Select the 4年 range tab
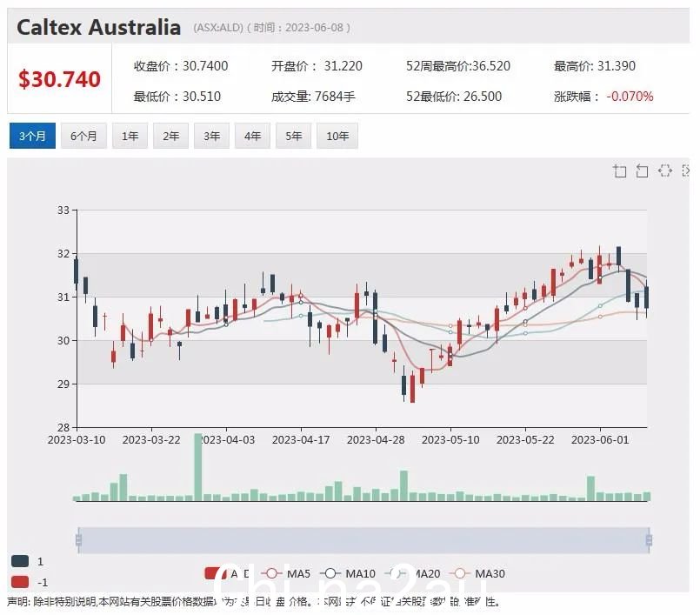 click(x=252, y=136)
